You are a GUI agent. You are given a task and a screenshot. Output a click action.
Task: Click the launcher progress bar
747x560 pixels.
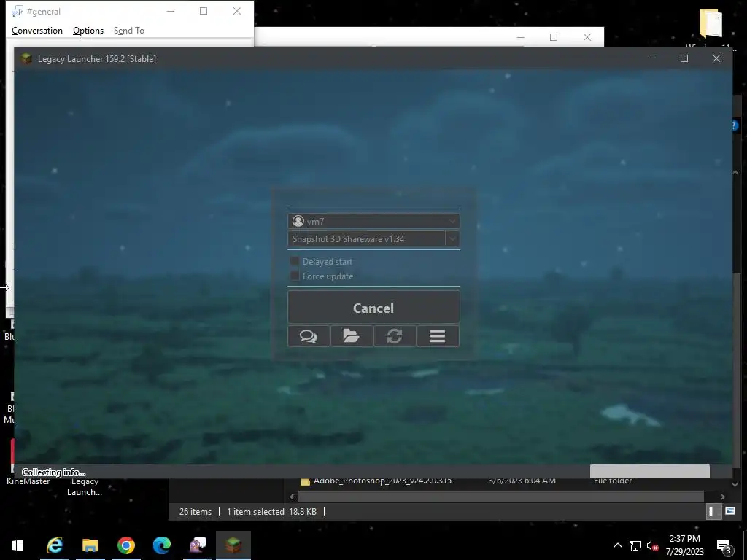[650, 472]
